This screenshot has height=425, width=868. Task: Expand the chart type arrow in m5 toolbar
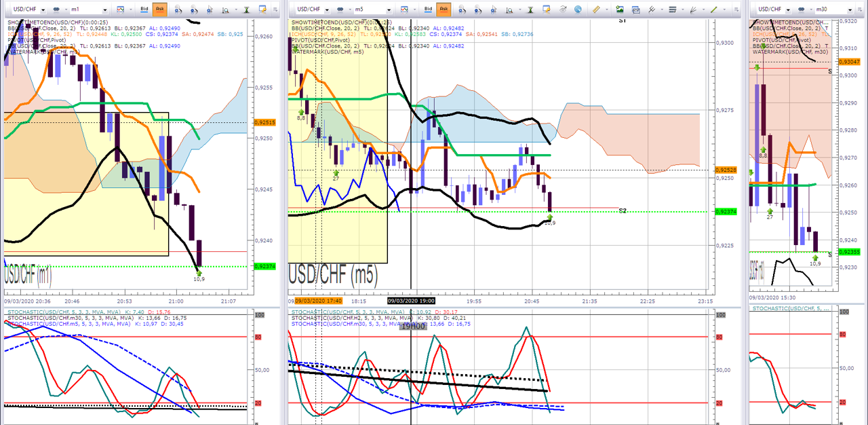(414, 10)
